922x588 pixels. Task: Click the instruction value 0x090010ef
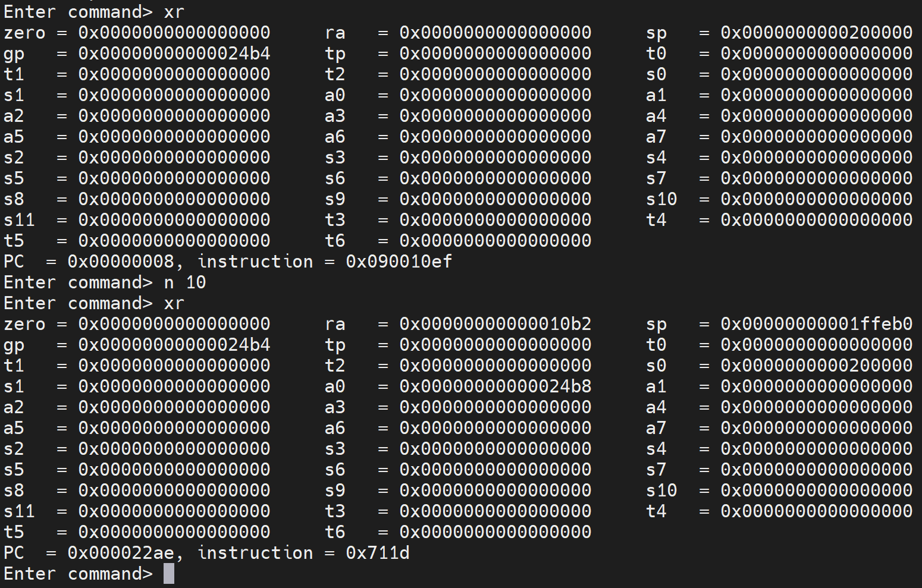coord(399,262)
